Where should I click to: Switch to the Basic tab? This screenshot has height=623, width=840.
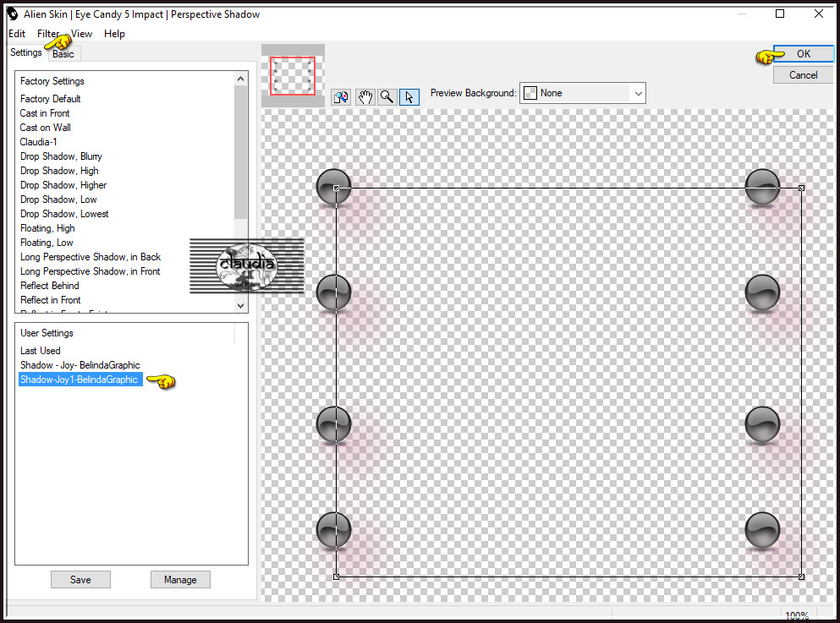pos(63,54)
